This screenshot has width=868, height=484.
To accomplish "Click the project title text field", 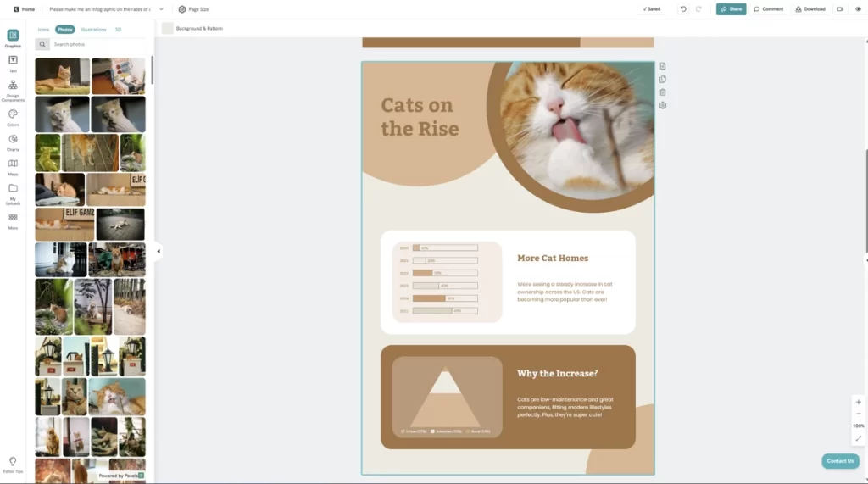I will (100, 8).
